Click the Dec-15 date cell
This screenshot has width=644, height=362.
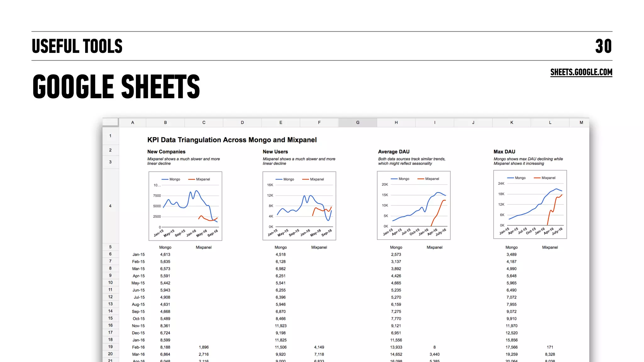tap(138, 333)
